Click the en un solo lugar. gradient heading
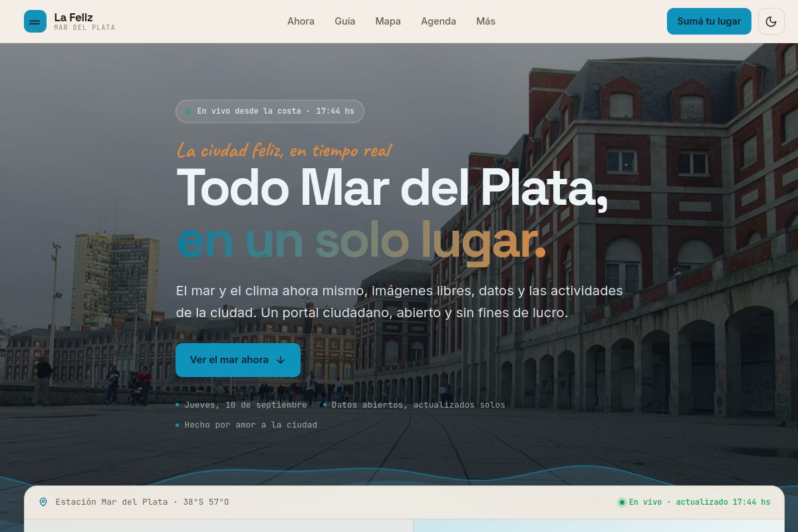798x532 pixels. coord(361,241)
